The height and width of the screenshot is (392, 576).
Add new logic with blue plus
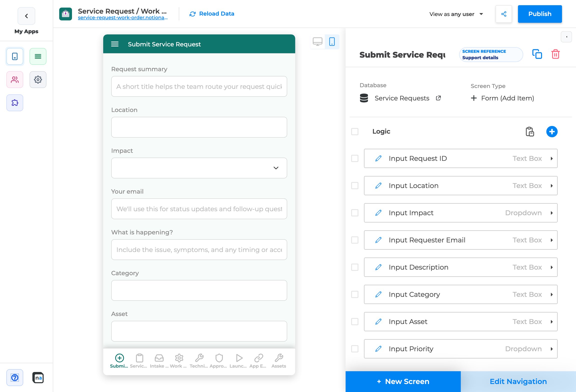click(552, 131)
